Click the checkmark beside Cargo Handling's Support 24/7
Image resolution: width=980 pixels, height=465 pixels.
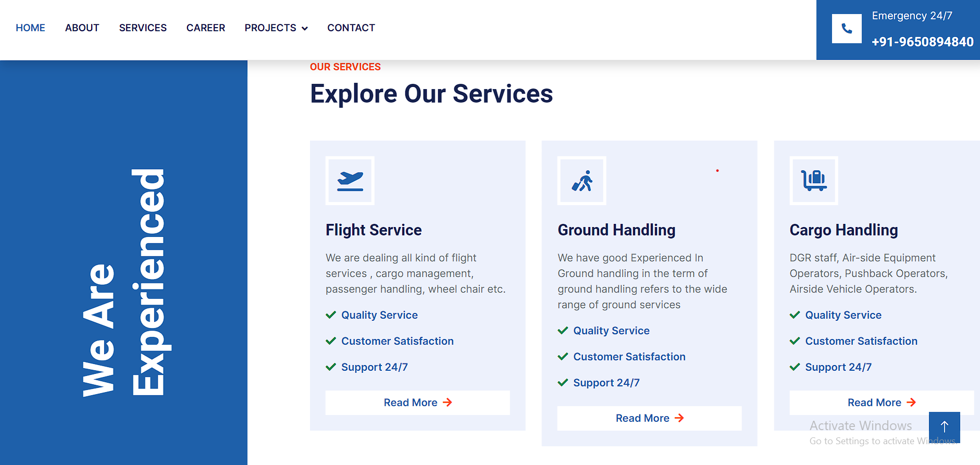pyautogui.click(x=795, y=367)
